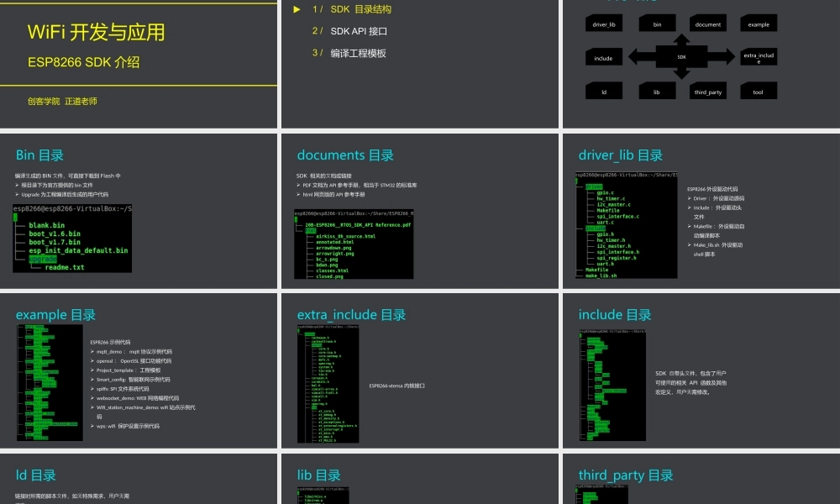Click the tool box in the SDK diagram
Screen dimensions: 840x504
pos(759,92)
